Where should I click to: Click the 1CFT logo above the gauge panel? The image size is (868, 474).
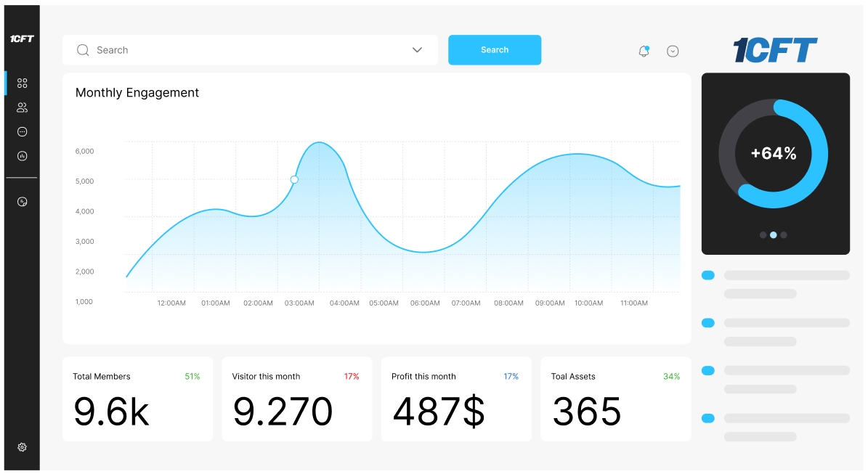click(x=774, y=50)
